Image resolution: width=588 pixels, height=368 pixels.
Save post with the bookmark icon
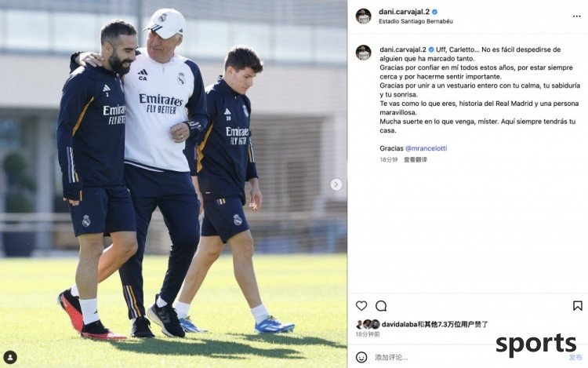click(x=578, y=306)
